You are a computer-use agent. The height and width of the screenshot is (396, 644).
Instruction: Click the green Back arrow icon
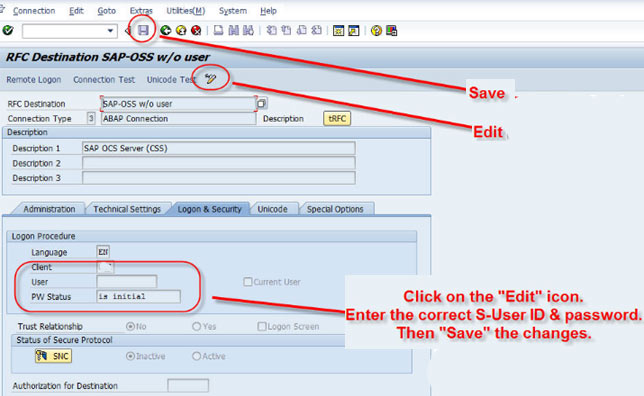tap(166, 30)
